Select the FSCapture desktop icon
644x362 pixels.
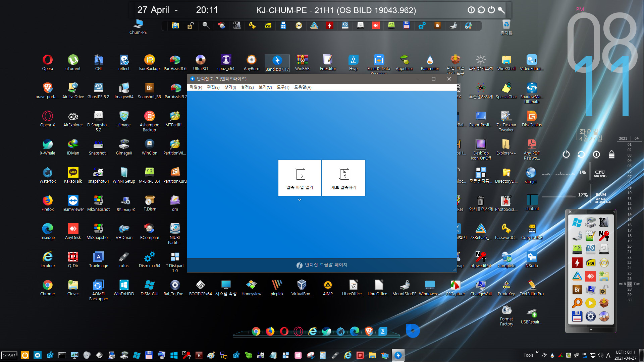coord(455,288)
